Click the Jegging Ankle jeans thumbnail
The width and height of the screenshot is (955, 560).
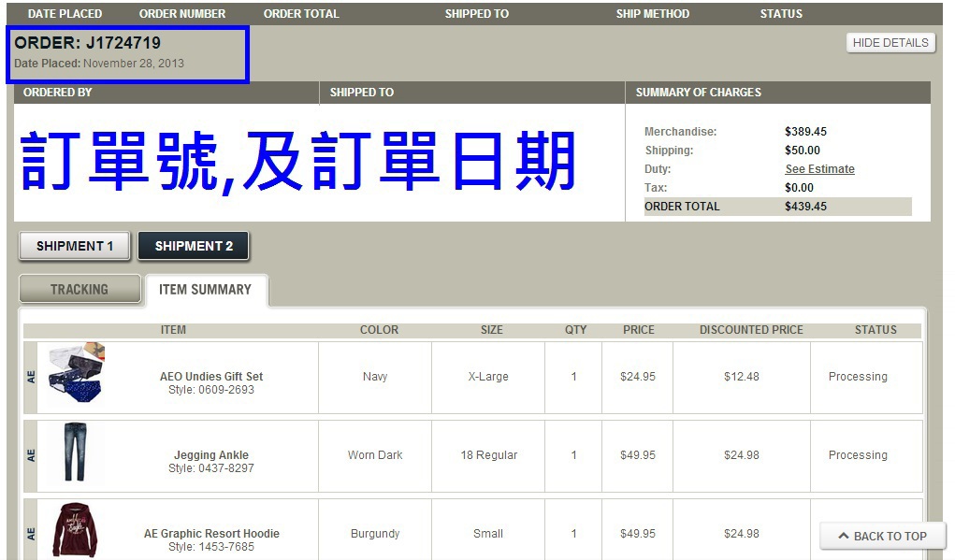point(75,452)
